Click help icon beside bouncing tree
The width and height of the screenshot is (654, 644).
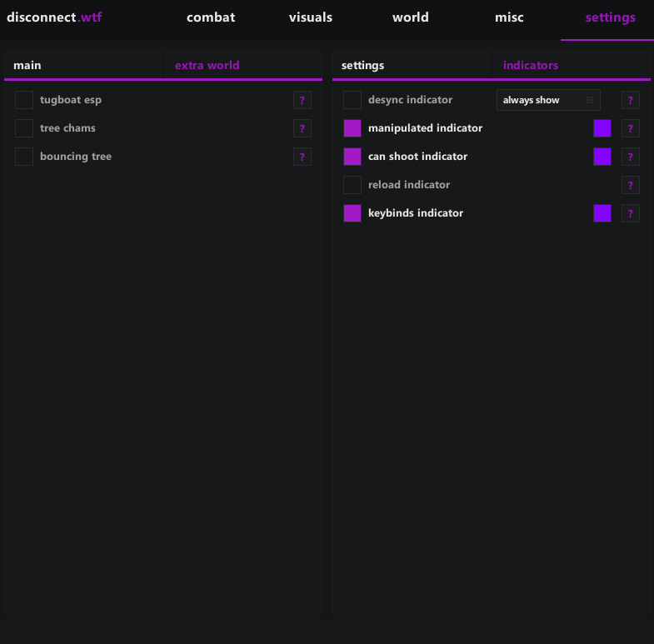(302, 157)
